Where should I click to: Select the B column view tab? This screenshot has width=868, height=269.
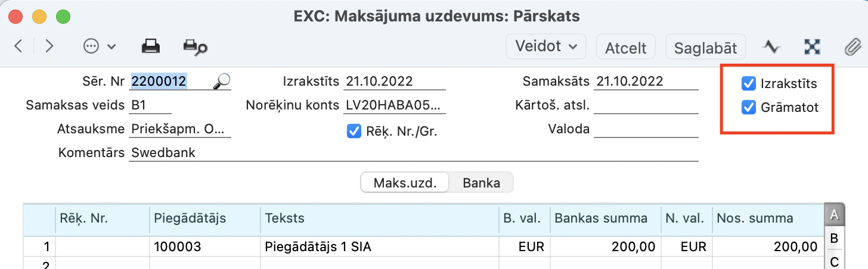[834, 239]
